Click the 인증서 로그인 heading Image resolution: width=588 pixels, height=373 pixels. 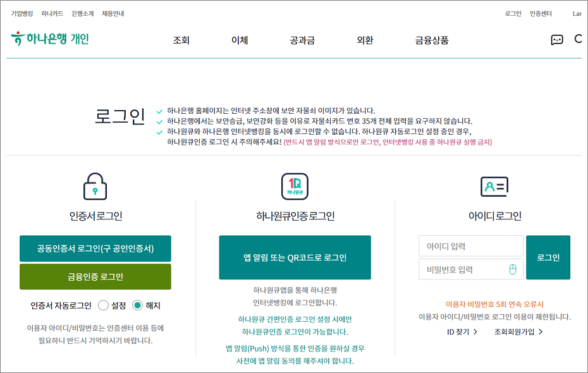tap(95, 216)
